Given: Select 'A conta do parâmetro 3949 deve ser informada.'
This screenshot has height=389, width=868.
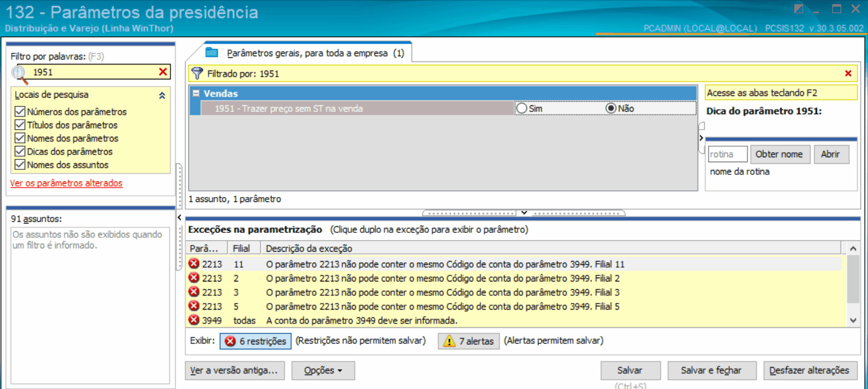Looking at the screenshot, I should (362, 321).
